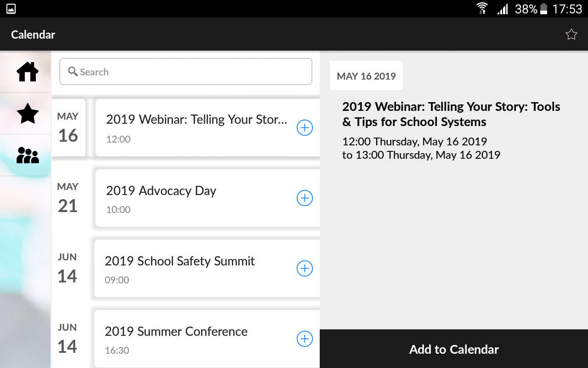Select the May 16 date tile

point(68,128)
